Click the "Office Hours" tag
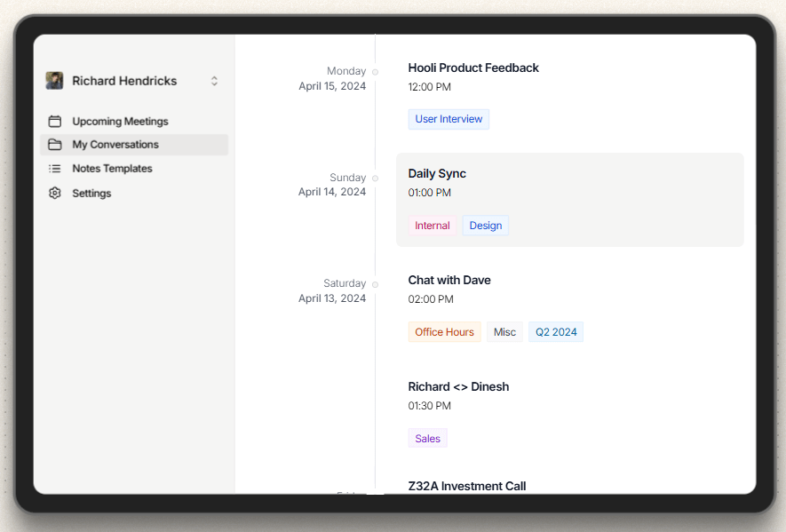 click(444, 331)
